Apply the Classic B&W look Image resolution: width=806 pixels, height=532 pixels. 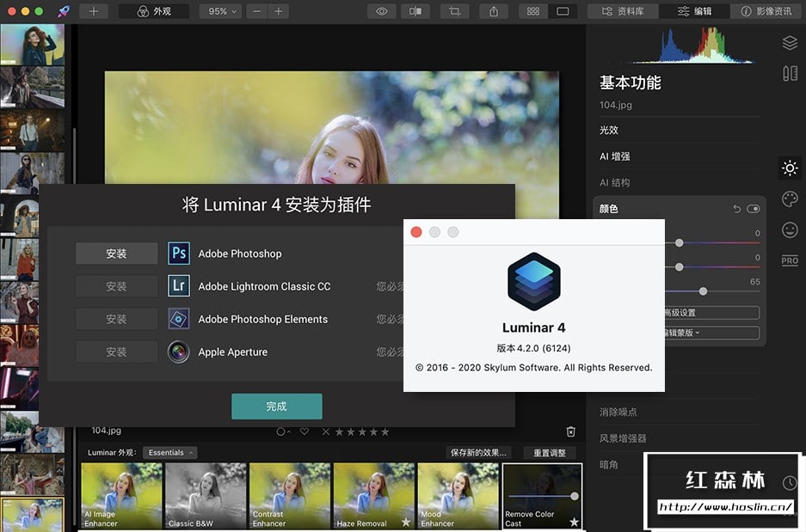206,496
